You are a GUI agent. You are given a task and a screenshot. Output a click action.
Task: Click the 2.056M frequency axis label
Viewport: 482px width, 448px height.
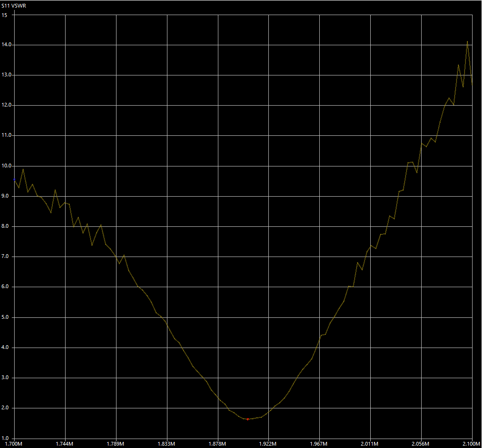click(x=421, y=444)
